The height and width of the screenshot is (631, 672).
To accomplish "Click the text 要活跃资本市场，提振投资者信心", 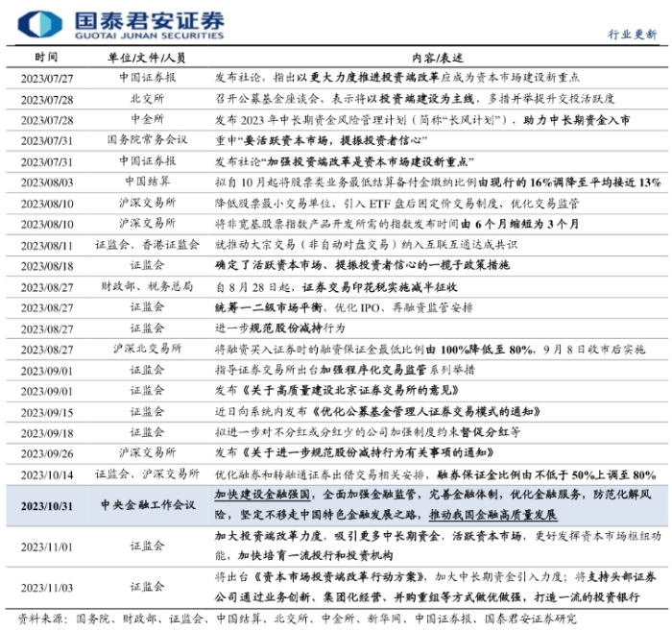I will point(332,140).
